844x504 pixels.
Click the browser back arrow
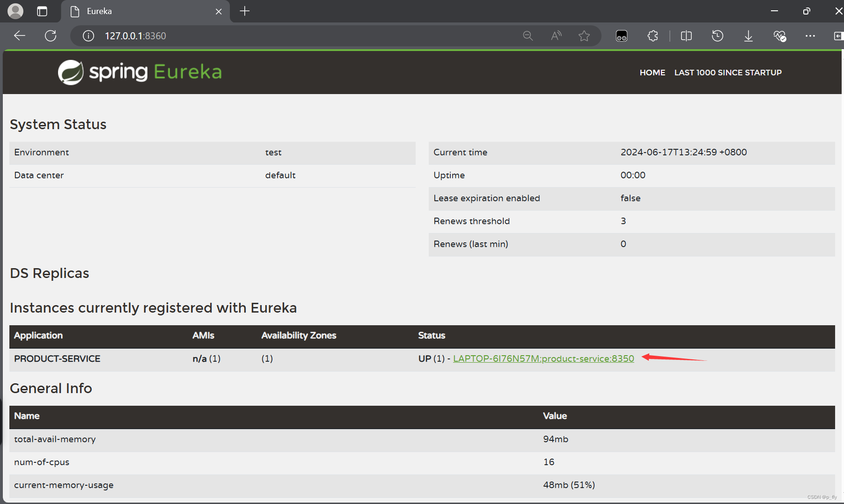tap(20, 36)
